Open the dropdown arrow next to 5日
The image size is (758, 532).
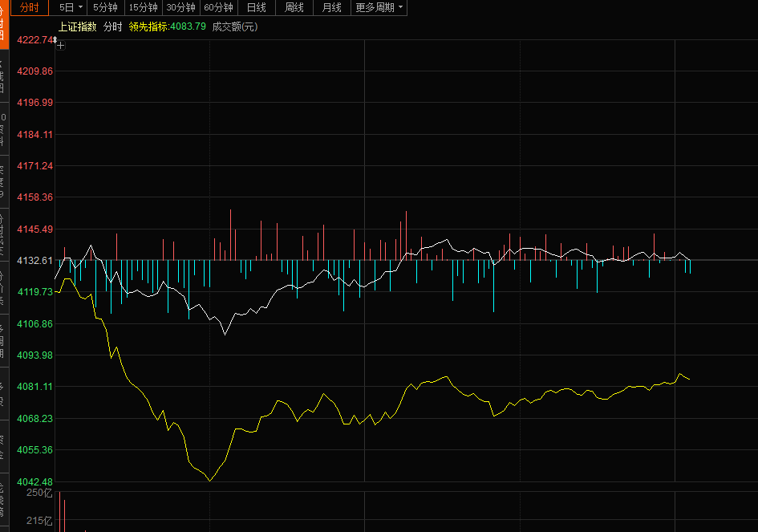[x=80, y=7]
